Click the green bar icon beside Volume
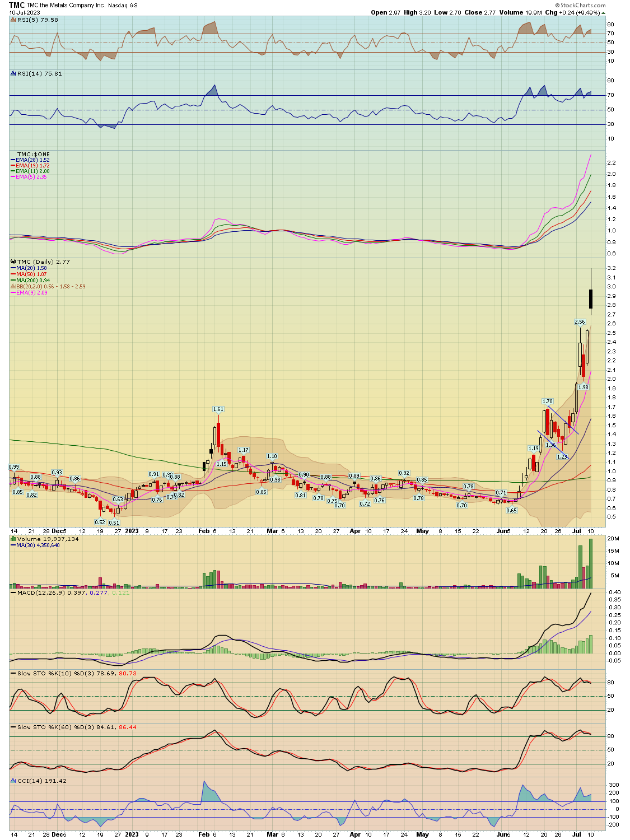 pyautogui.click(x=13, y=539)
